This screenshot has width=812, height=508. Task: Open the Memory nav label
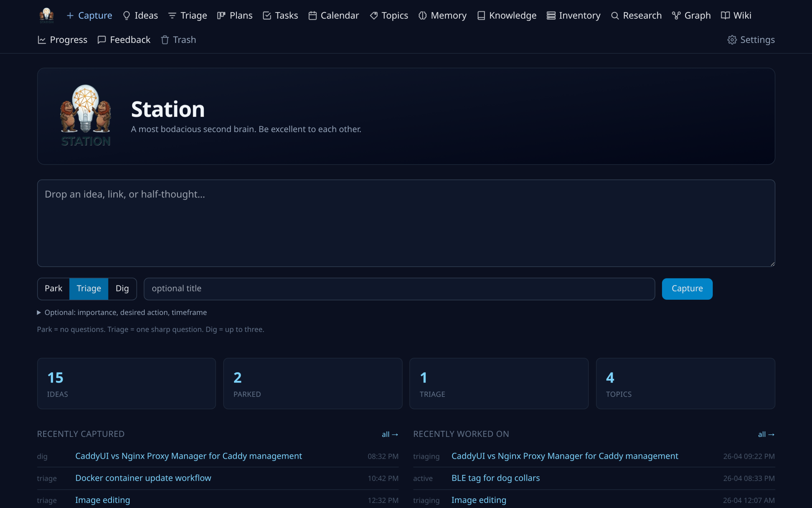tap(449, 16)
